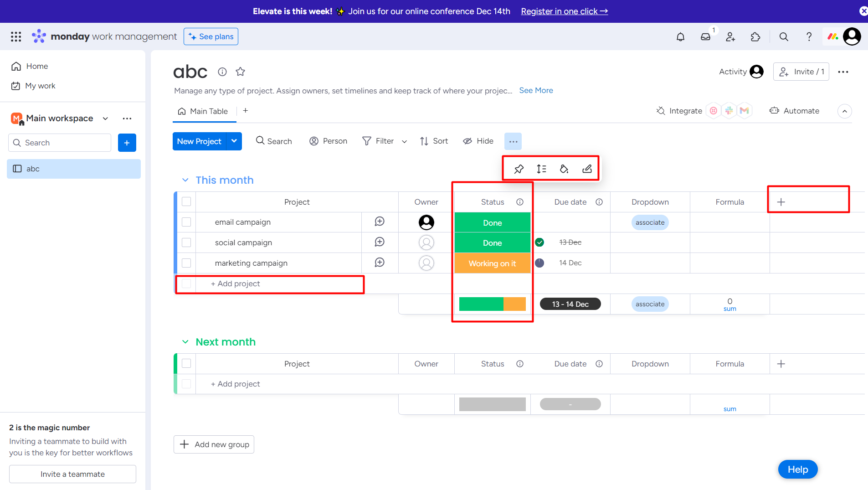Check the email campaign row checkbox
868x490 pixels.
(186, 222)
